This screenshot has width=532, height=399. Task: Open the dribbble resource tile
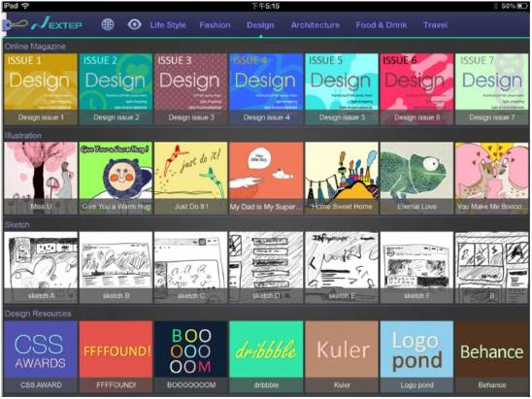point(266,356)
